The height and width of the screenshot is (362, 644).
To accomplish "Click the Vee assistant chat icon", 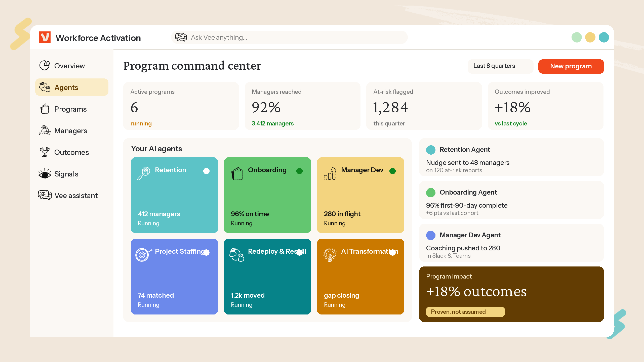I will pos(45,195).
